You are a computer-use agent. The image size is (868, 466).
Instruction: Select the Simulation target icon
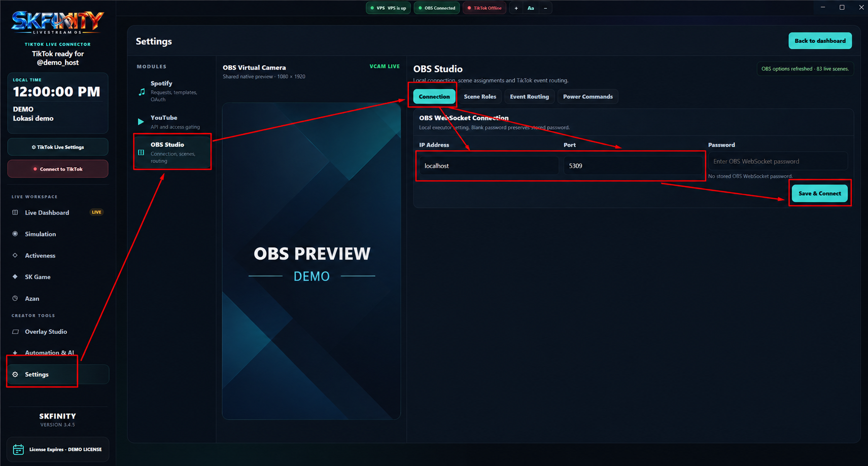(x=15, y=234)
